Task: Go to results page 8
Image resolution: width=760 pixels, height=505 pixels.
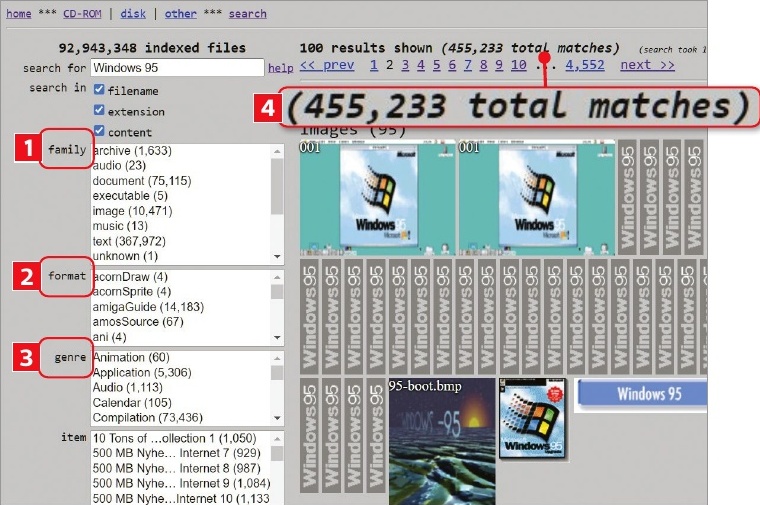Action: click(x=484, y=65)
